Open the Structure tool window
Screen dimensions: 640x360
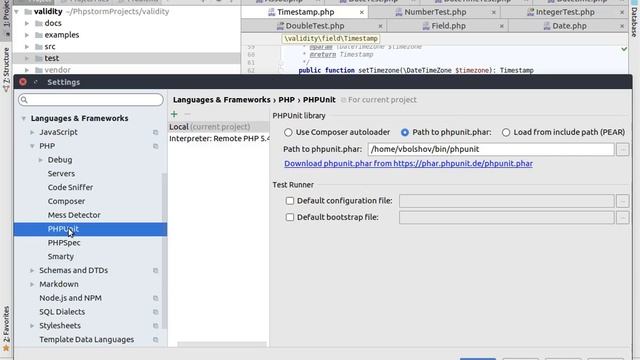point(6,69)
